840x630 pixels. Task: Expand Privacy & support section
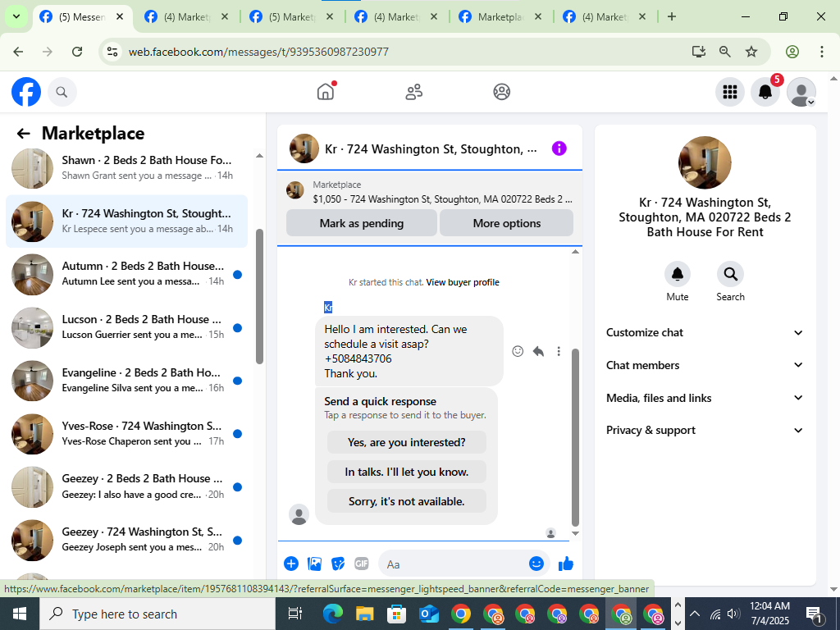click(x=705, y=430)
